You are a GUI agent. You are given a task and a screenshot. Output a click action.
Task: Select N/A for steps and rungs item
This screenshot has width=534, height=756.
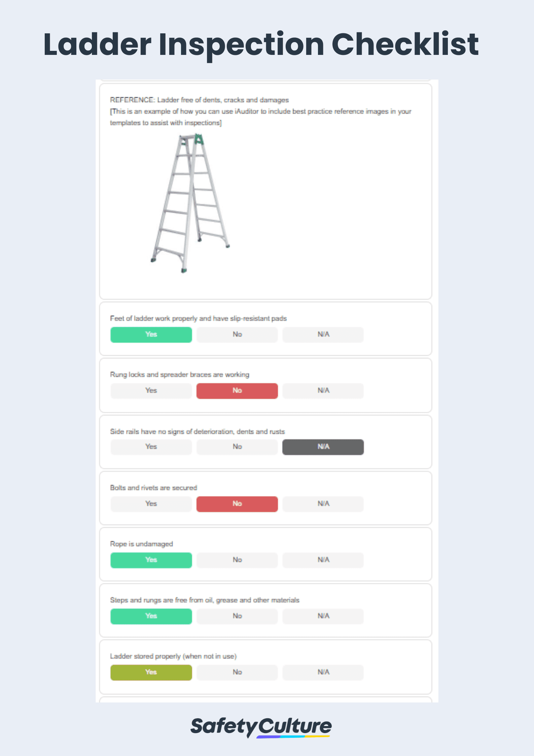click(x=323, y=616)
